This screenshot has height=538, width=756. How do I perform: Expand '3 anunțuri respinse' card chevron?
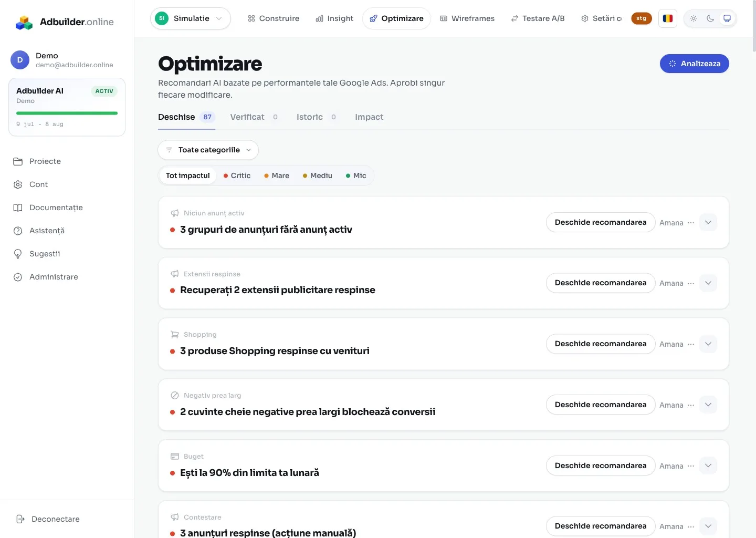[x=708, y=526]
